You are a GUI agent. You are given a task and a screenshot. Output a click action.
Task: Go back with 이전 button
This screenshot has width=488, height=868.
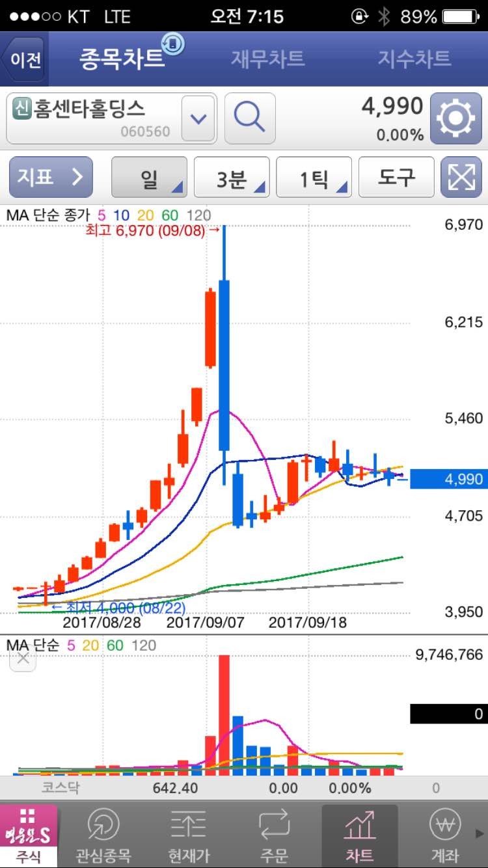tap(25, 59)
